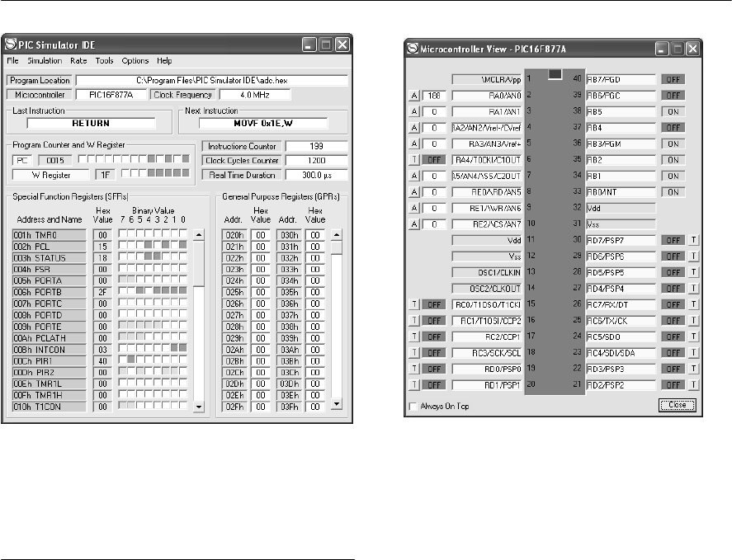
Task: Toggle RD2/PSP2 pin OFF indicator
Action: tap(673, 385)
